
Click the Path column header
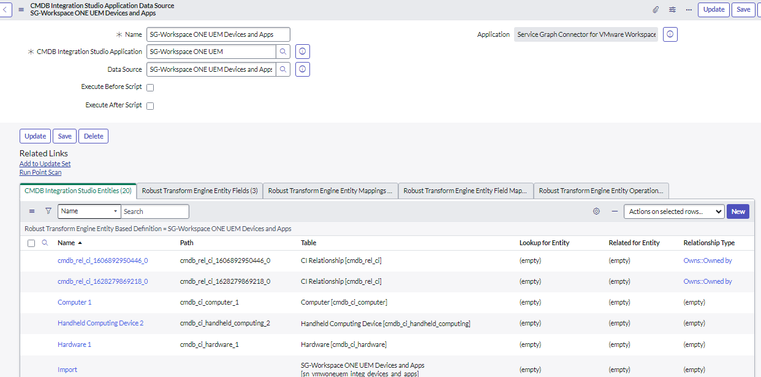pos(186,243)
